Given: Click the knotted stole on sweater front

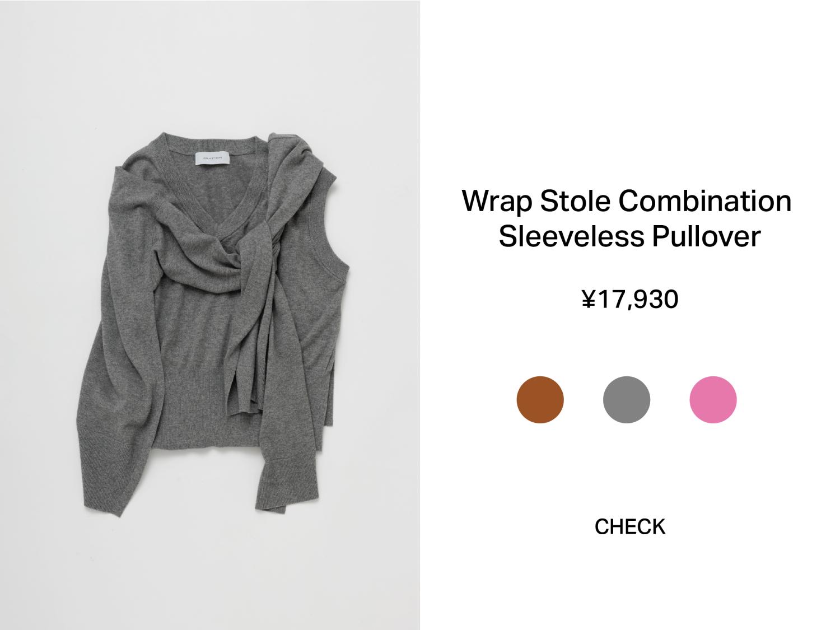Looking at the screenshot, I should pyautogui.click(x=246, y=252).
